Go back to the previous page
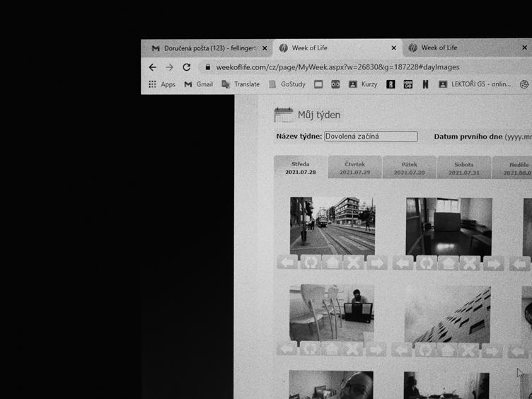This screenshot has height=399, width=532. 152,67
